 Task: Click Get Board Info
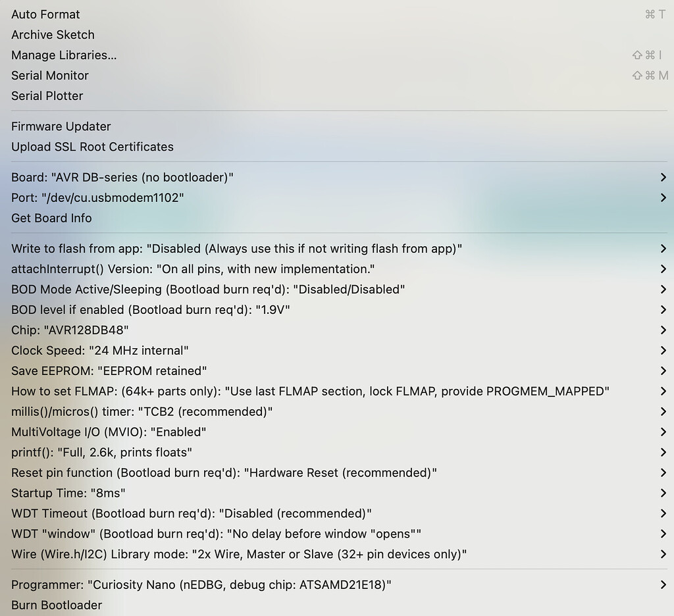click(337, 218)
